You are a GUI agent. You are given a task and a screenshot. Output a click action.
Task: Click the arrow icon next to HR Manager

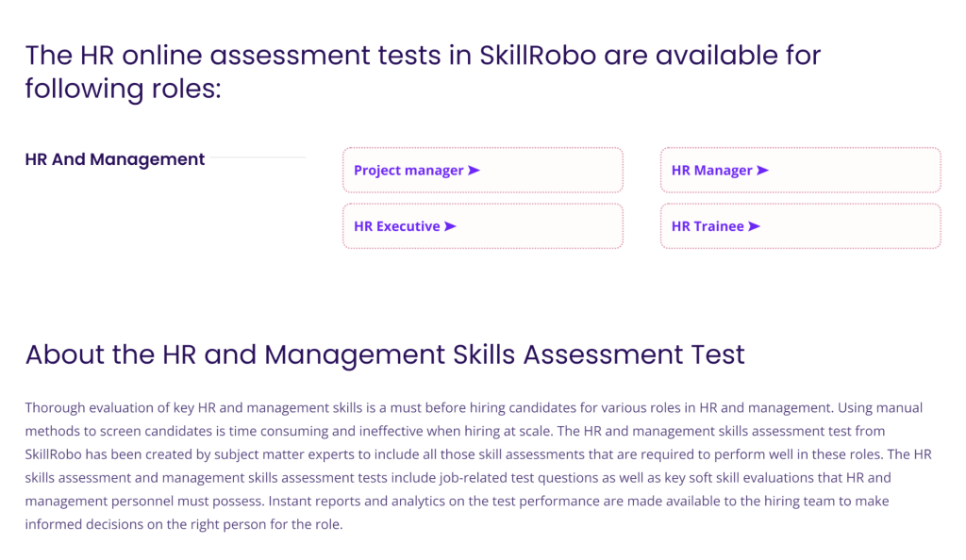(x=762, y=171)
